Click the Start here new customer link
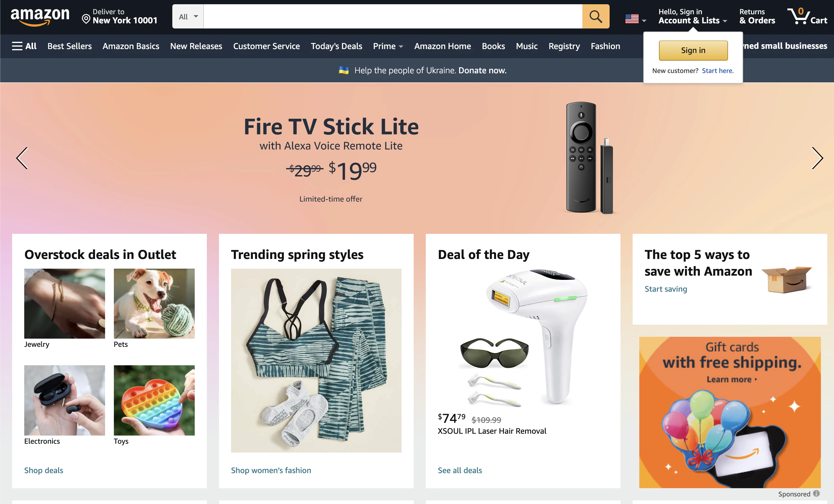This screenshot has height=504, width=834. click(x=718, y=71)
